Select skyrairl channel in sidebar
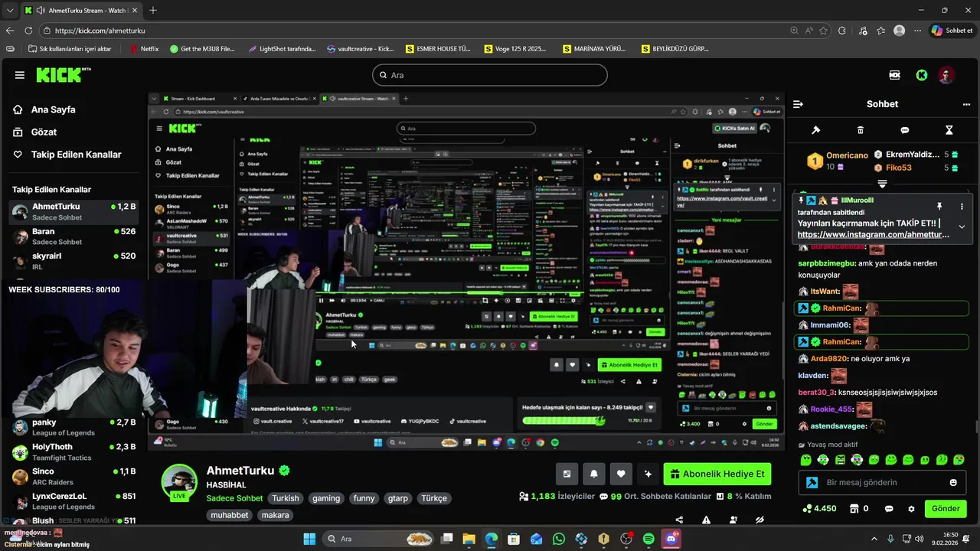This screenshot has width=980, height=551. pos(73,261)
